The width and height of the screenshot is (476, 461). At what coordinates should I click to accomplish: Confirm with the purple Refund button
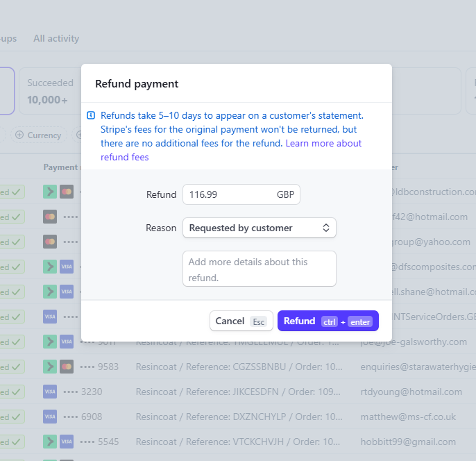point(328,321)
